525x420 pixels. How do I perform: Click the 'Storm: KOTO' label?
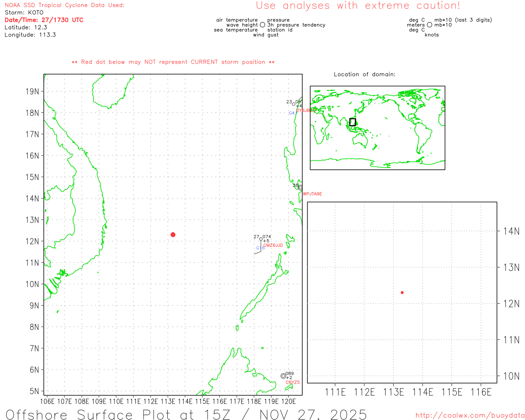coord(24,12)
